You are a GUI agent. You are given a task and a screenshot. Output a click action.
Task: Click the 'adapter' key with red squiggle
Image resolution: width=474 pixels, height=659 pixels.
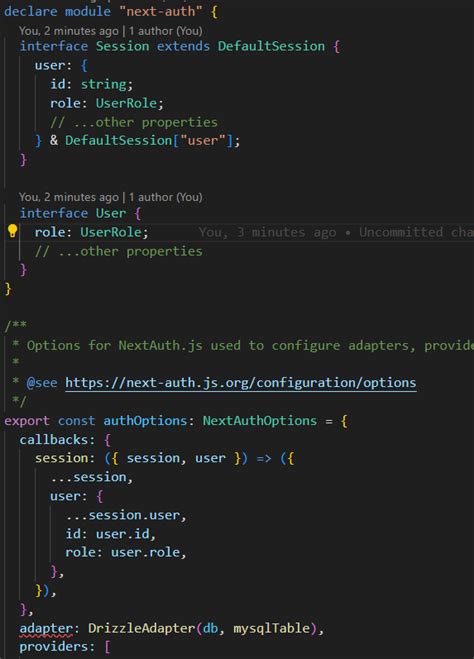[x=46, y=628]
